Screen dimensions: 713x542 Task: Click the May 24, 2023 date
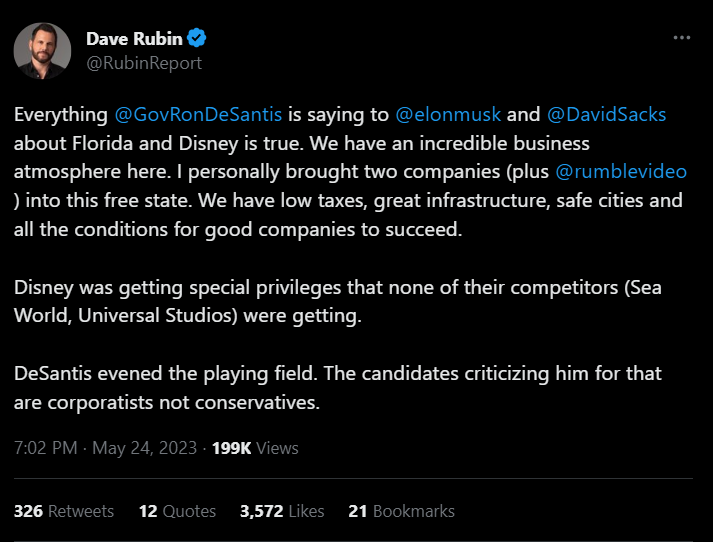147,448
